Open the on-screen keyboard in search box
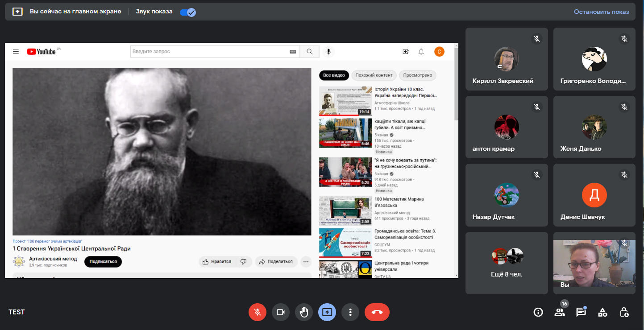The image size is (644, 330). coord(293,52)
